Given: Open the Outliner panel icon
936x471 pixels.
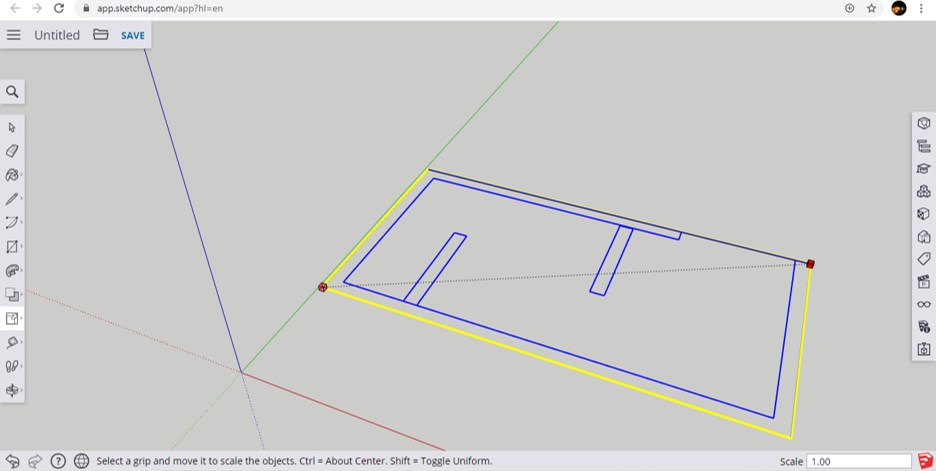Looking at the screenshot, I should point(923,146).
